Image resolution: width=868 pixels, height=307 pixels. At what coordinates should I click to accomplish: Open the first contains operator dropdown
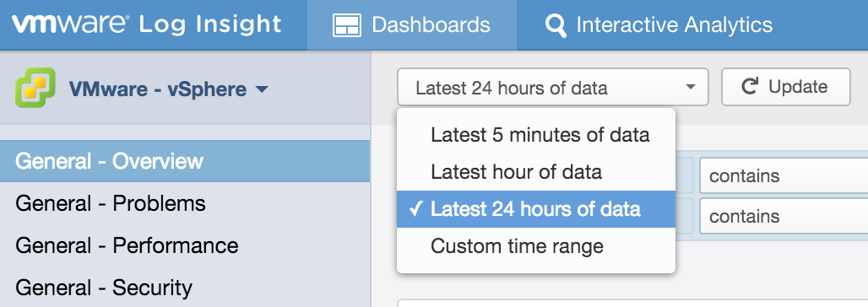point(784,176)
